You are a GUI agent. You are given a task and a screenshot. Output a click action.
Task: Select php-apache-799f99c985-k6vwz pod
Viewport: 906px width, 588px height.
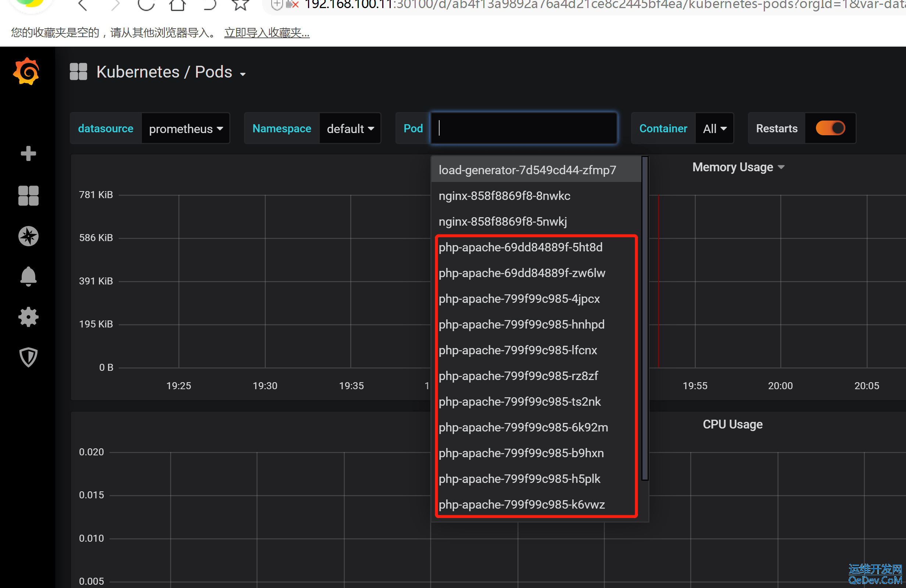(536, 505)
